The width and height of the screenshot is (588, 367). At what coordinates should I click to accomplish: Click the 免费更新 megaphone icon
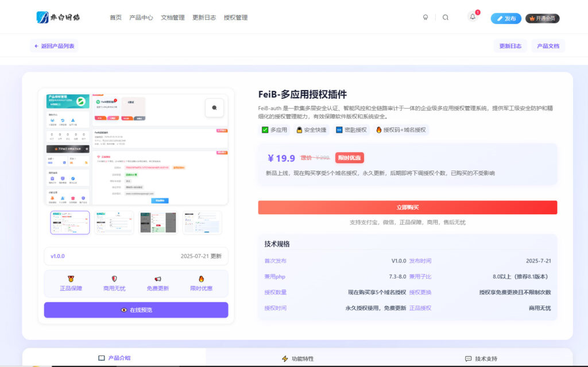tap(158, 279)
